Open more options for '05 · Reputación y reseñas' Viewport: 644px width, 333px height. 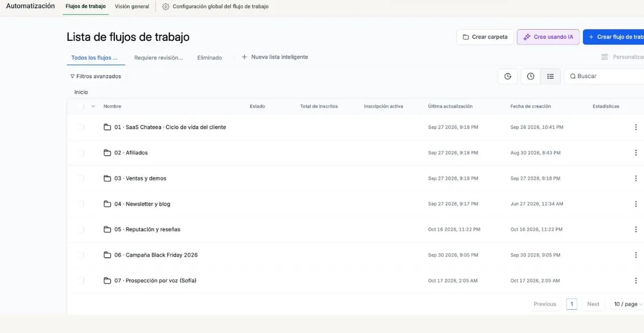click(x=636, y=230)
